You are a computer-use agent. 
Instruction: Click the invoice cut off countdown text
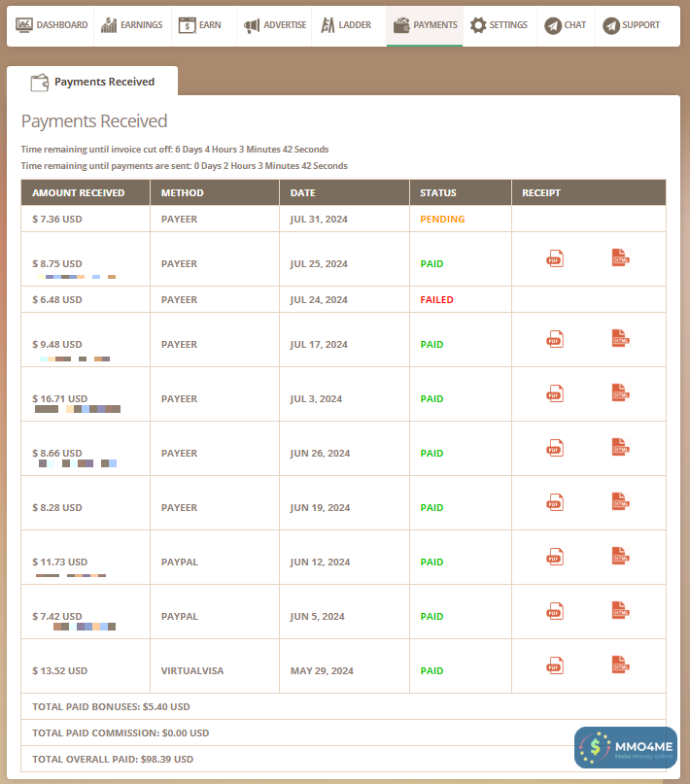pos(175,149)
